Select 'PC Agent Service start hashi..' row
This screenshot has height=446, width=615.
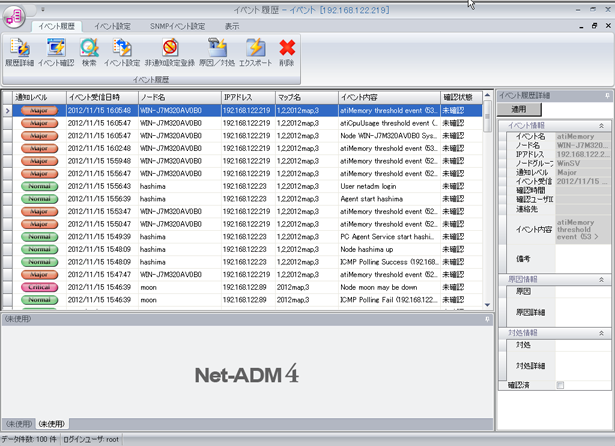pyautogui.click(x=247, y=237)
